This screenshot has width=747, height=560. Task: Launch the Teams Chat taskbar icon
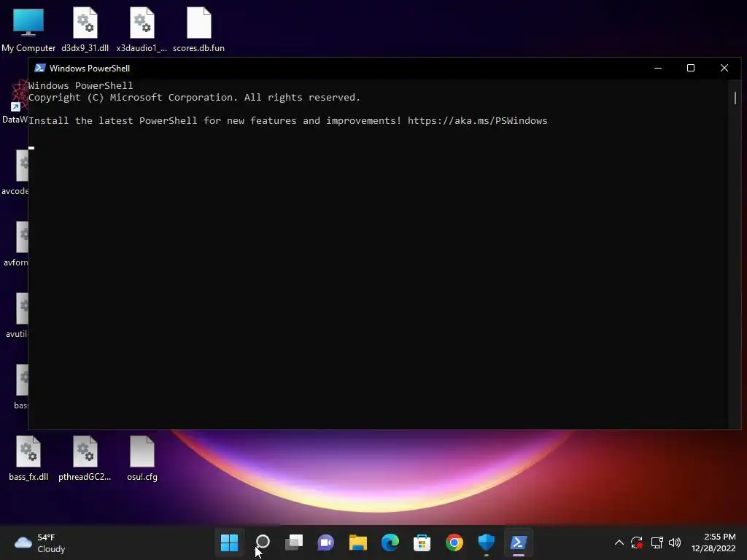tap(326, 542)
